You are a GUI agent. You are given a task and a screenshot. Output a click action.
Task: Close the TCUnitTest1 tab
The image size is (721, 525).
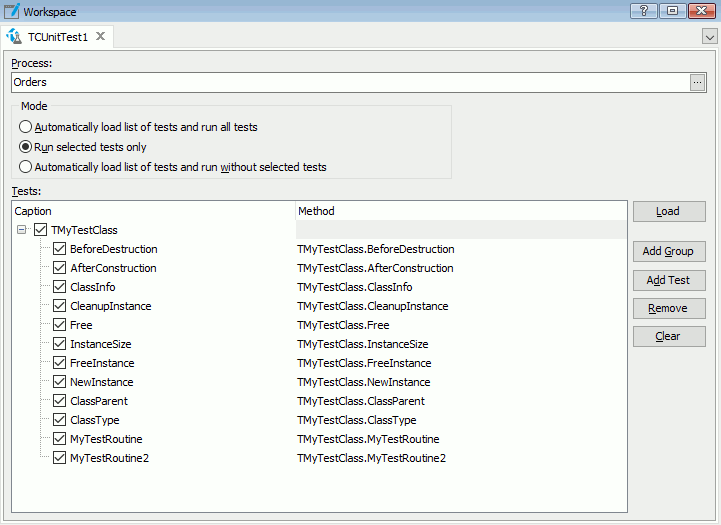100,37
